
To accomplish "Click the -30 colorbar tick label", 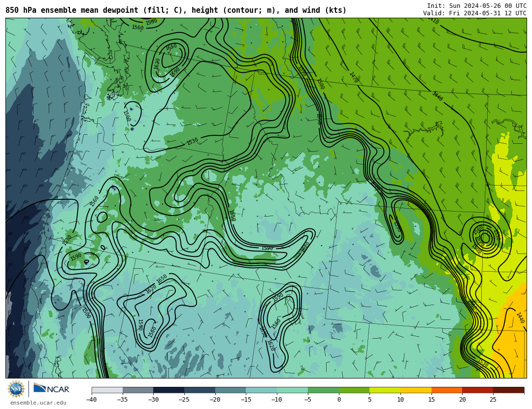I will click(153, 400).
